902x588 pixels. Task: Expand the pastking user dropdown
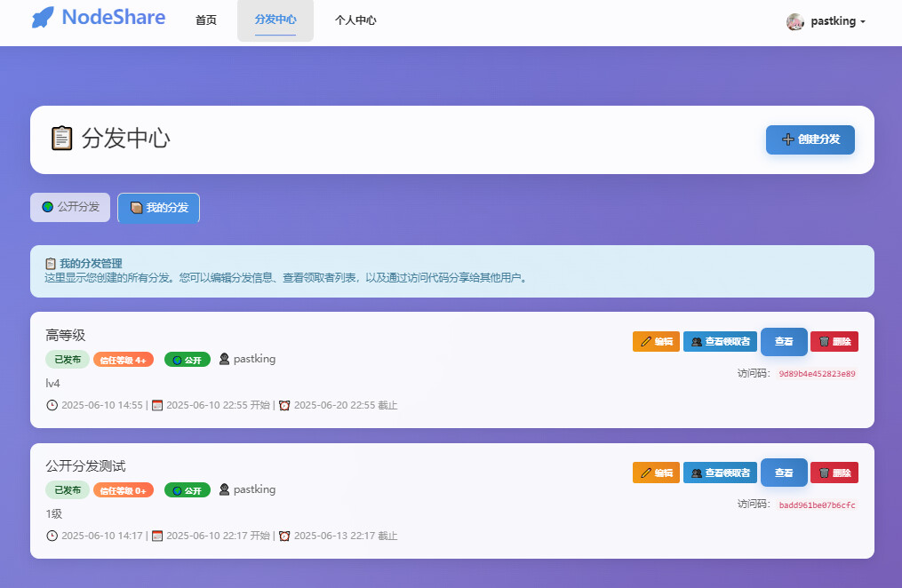click(x=837, y=21)
